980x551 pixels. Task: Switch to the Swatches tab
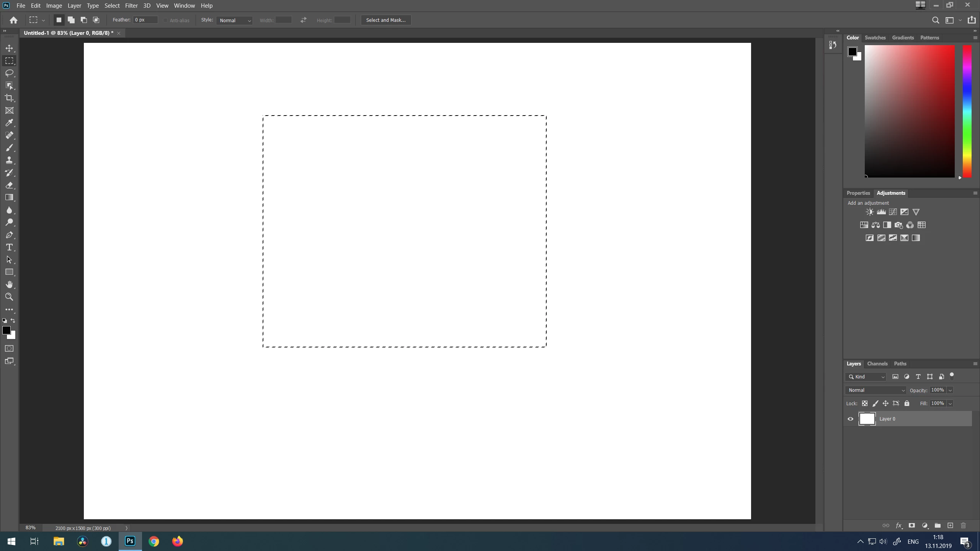point(875,37)
